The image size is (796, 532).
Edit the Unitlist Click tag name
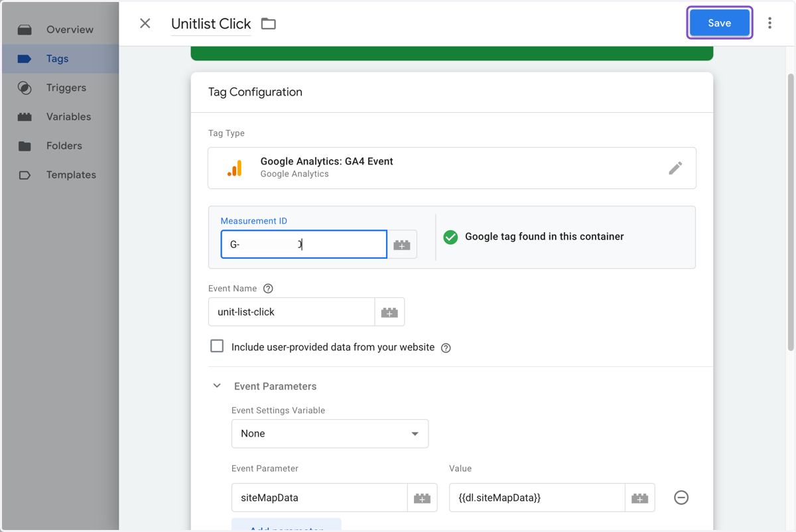point(211,24)
